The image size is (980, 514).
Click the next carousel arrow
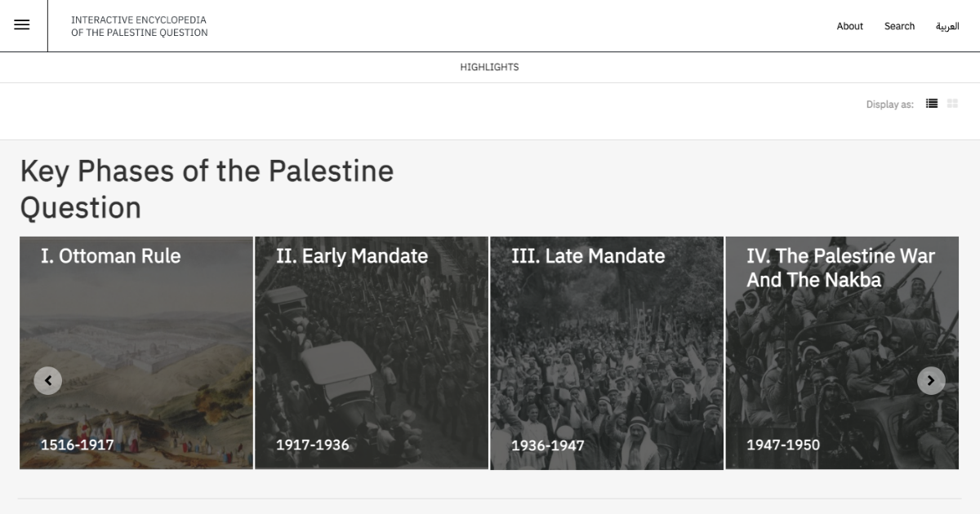pos(932,380)
